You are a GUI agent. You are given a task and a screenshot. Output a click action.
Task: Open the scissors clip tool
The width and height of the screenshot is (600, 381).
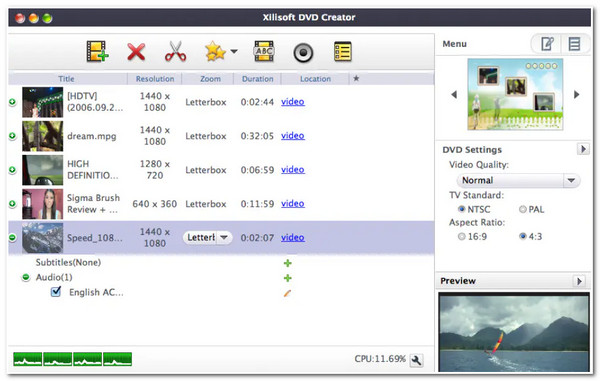[x=175, y=51]
